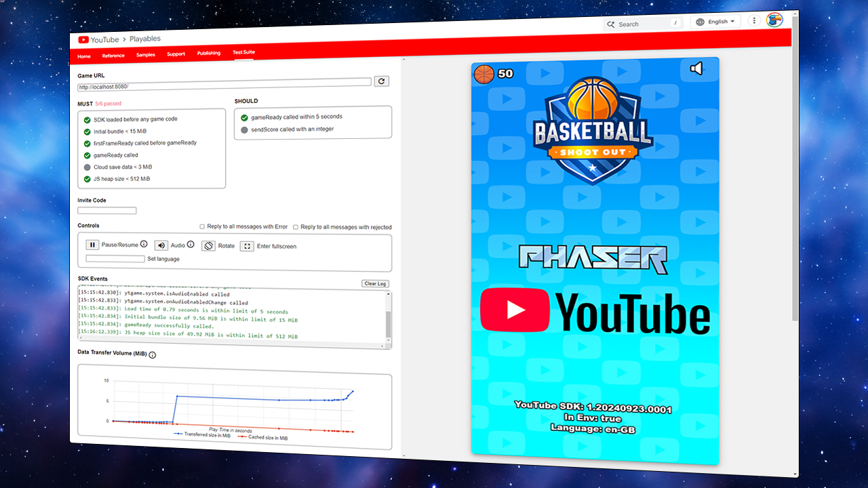Go to the Home tab

tap(84, 56)
